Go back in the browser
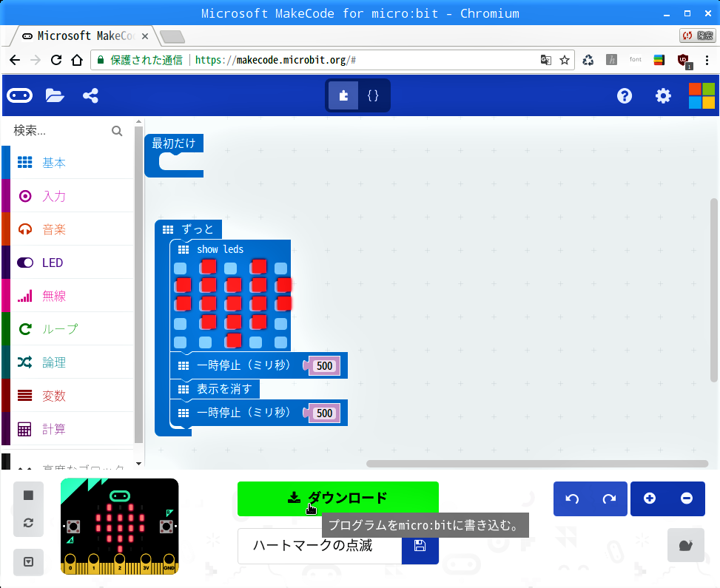Screen dimensions: 720x588 click(15, 60)
